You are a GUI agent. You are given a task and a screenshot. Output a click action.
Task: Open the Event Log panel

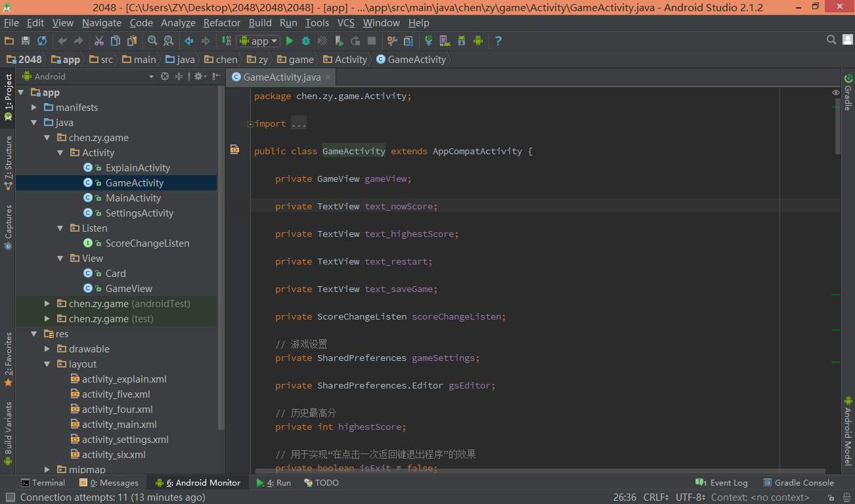[722, 482]
